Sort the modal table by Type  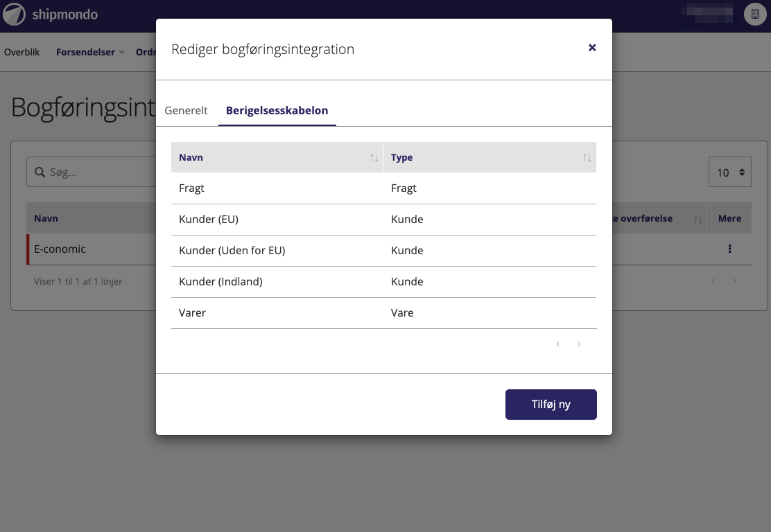(587, 158)
